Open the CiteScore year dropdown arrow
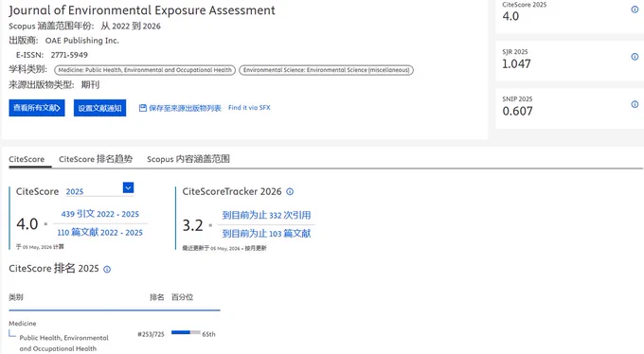 coord(128,187)
